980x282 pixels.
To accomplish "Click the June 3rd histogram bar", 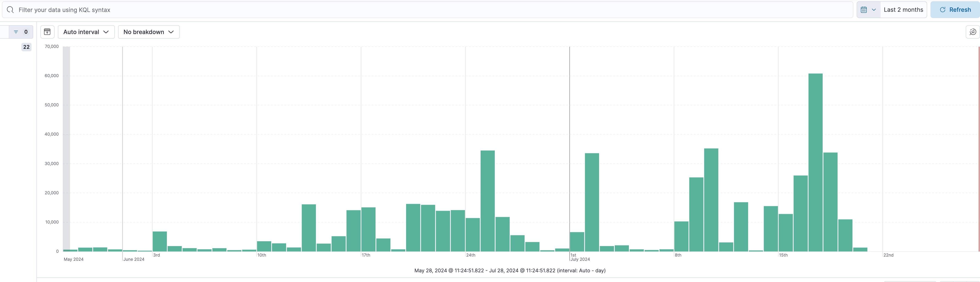I will pos(160,241).
